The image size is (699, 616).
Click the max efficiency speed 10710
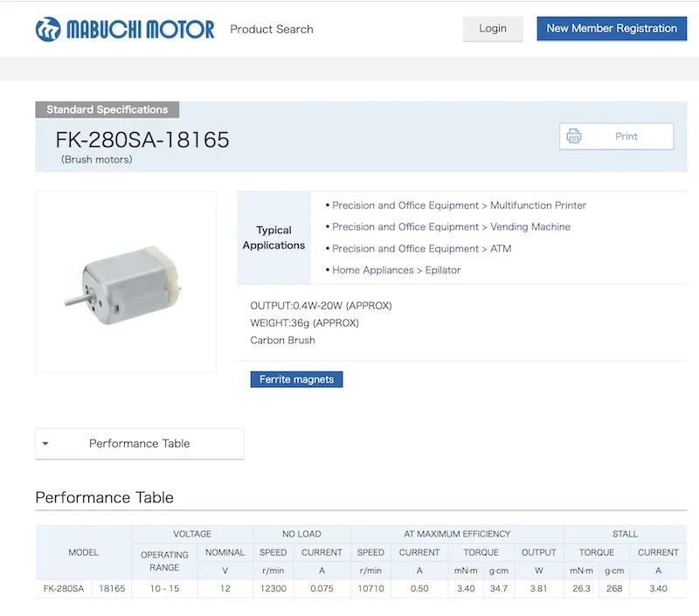point(370,588)
